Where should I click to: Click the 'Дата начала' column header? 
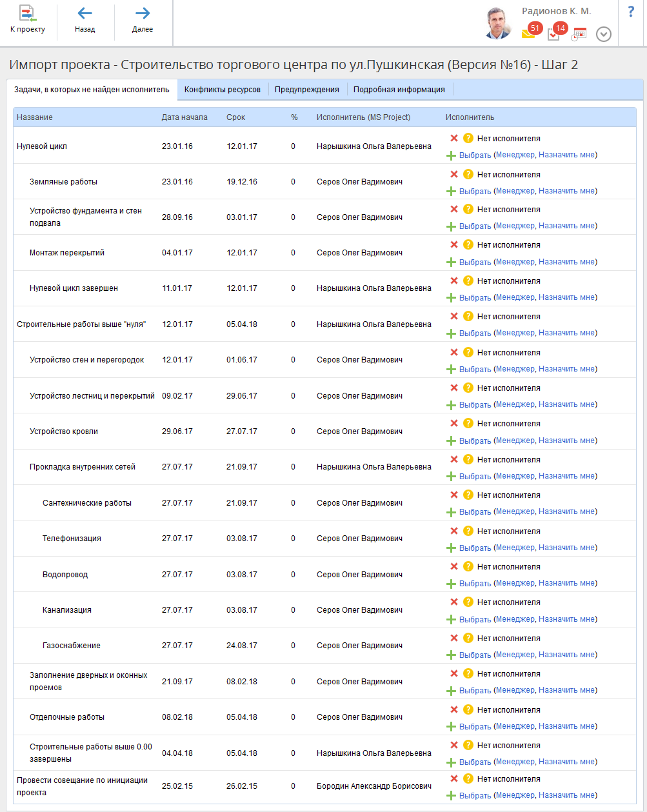tap(184, 117)
